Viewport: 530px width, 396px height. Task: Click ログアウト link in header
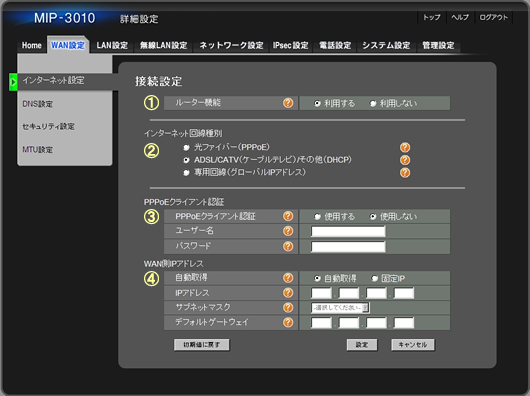[x=494, y=17]
